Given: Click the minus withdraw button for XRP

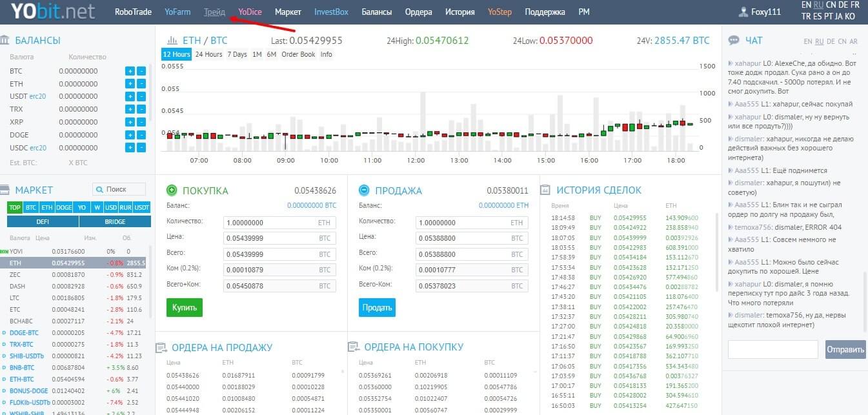Looking at the screenshot, I should coord(142,122).
